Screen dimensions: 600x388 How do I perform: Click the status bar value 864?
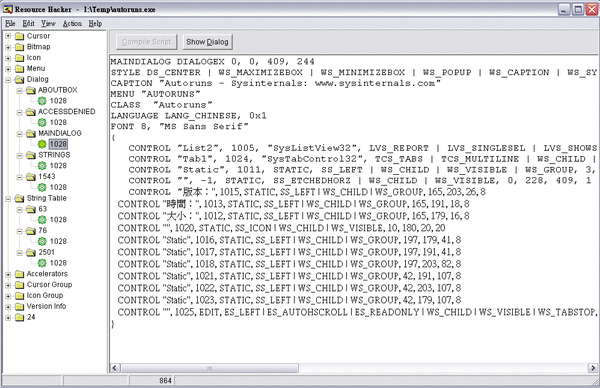tap(165, 381)
